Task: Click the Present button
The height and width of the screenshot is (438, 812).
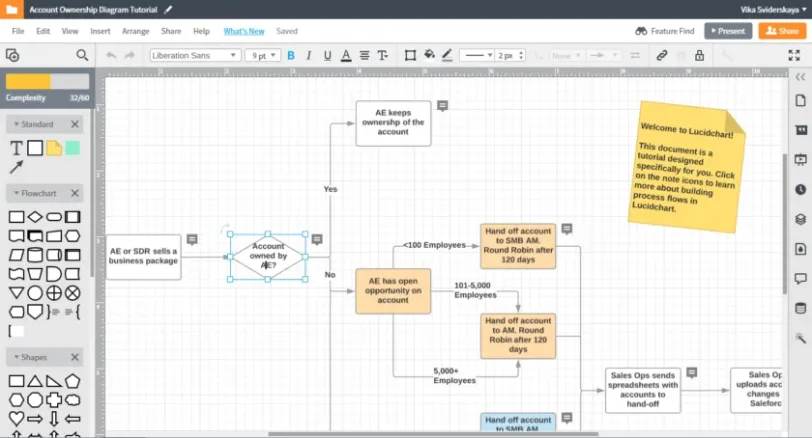Action: (x=727, y=31)
